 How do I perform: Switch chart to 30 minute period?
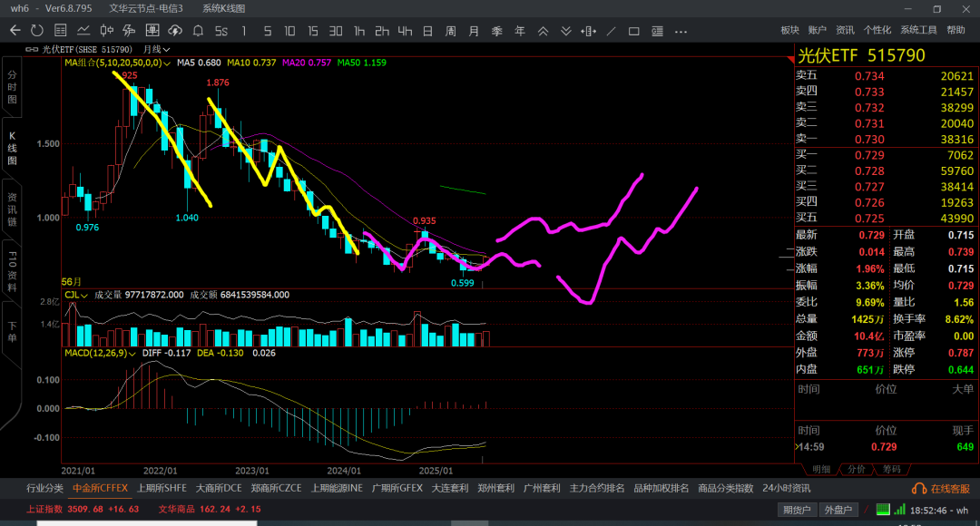click(x=336, y=31)
